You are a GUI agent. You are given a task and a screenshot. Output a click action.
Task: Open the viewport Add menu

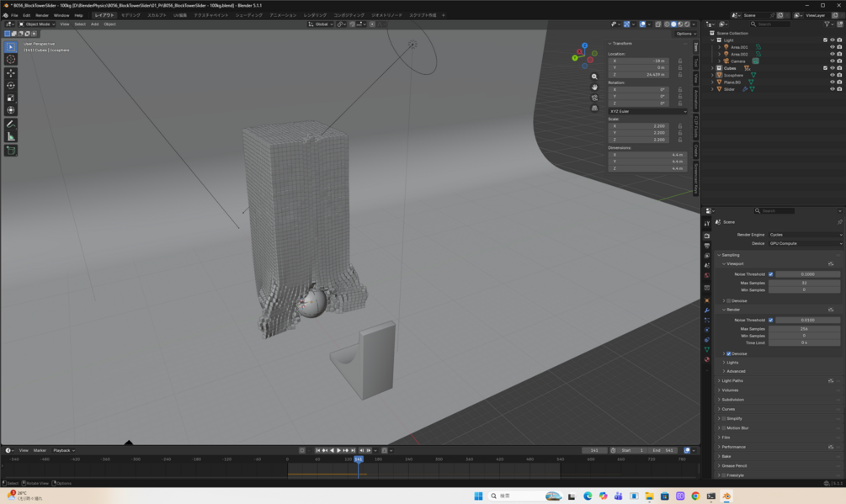[x=94, y=24]
